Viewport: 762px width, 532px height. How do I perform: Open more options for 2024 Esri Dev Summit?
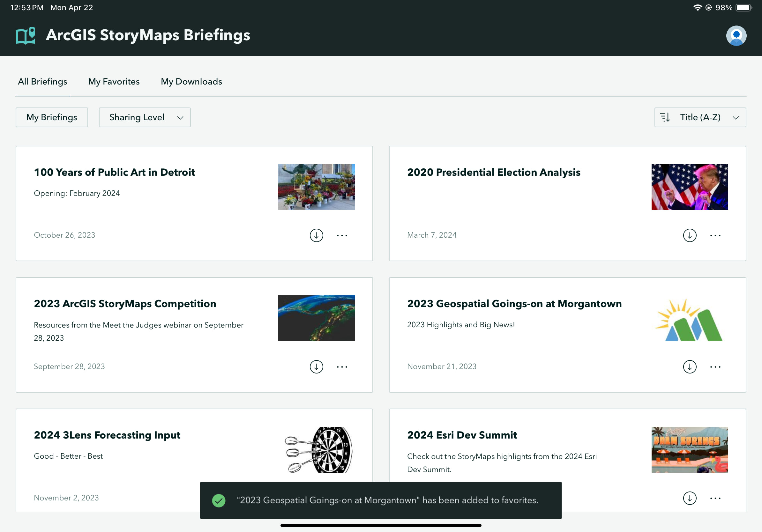click(715, 498)
